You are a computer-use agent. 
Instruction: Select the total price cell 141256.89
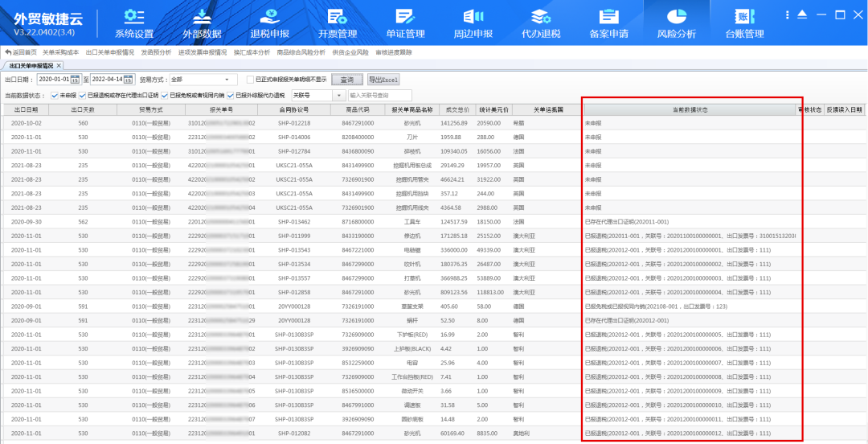(458, 123)
